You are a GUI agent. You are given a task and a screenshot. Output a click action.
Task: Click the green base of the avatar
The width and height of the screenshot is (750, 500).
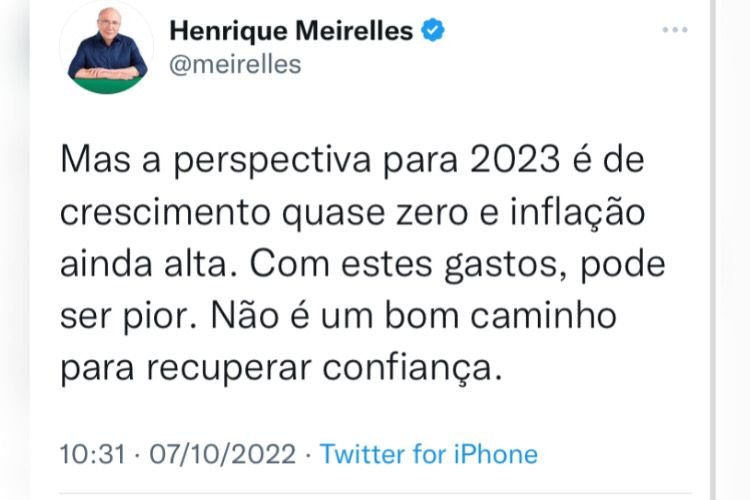(x=107, y=85)
